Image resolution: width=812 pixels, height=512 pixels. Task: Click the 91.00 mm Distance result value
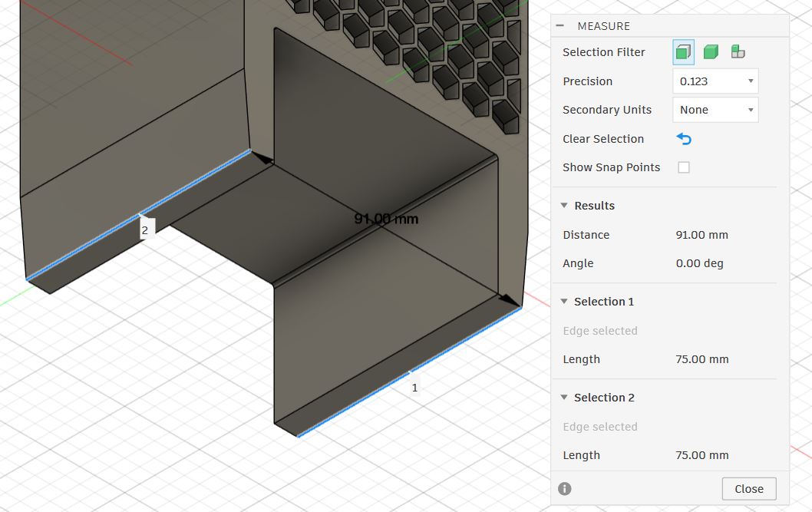[x=701, y=235]
